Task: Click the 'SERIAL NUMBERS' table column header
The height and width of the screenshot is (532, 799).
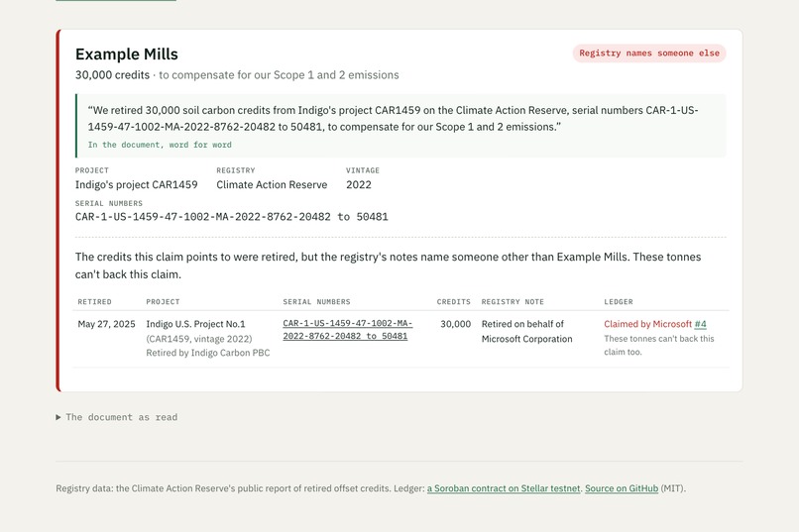Action: pos(316,302)
